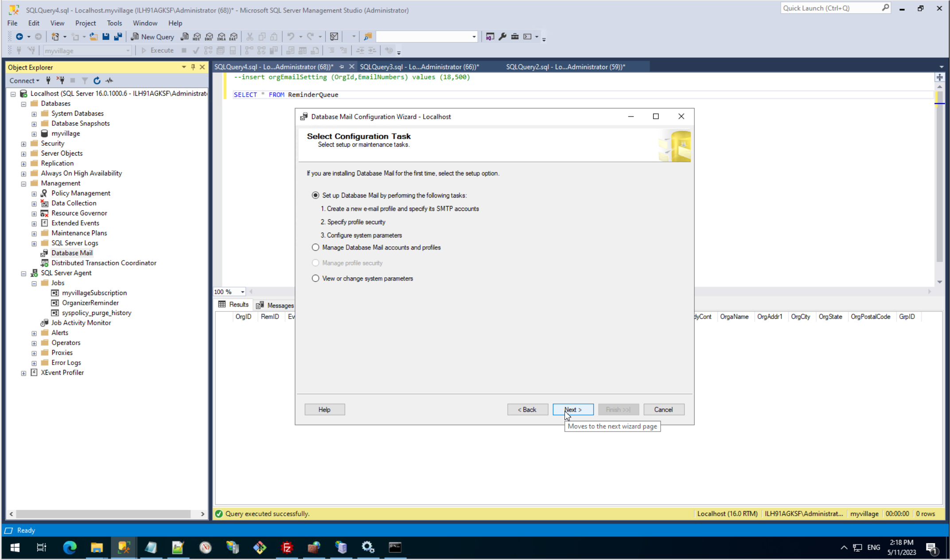Select Manage Database Mail accounts and profiles

point(315,247)
